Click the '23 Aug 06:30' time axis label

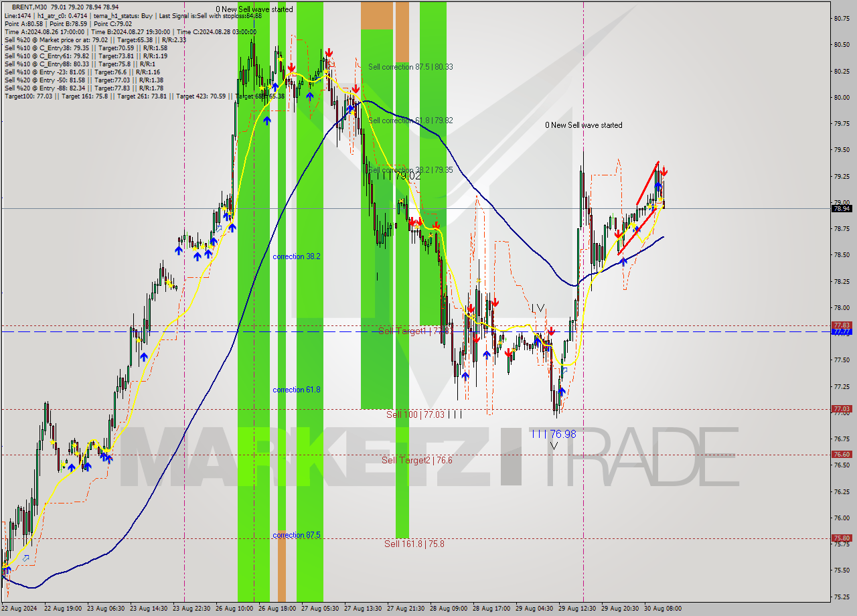pyautogui.click(x=106, y=609)
